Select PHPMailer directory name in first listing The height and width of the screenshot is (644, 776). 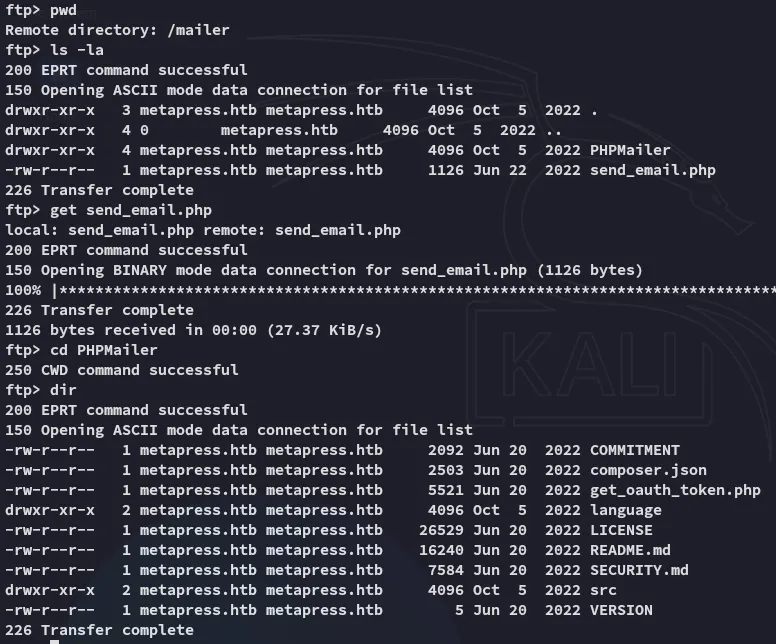click(630, 150)
